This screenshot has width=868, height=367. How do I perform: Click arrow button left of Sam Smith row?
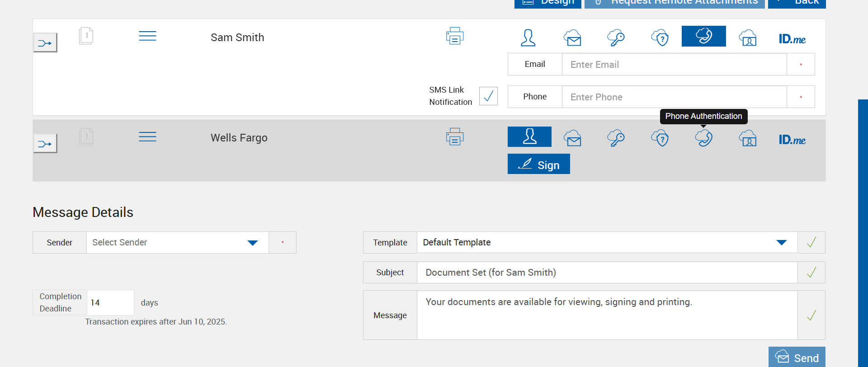45,43
